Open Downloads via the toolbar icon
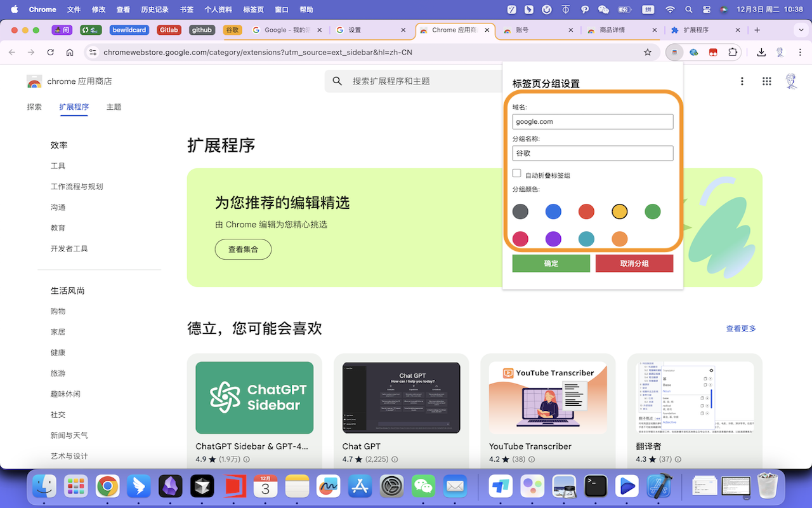 click(761, 52)
